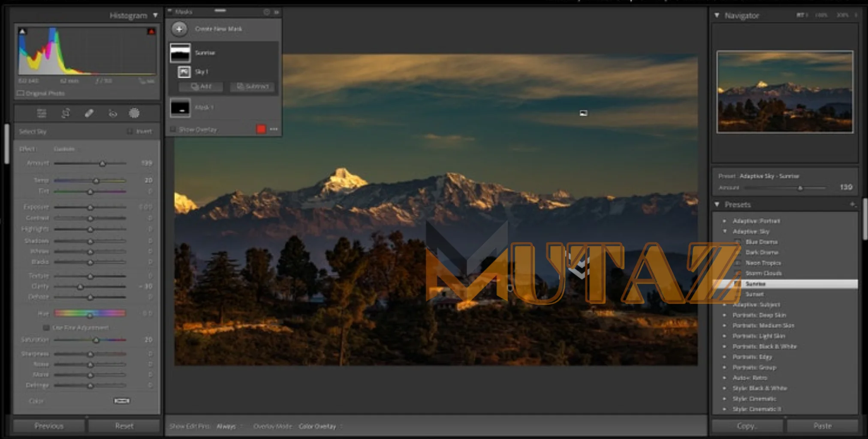The height and width of the screenshot is (439, 868).
Task: Expand the Auto+: Retro preset group
Action: click(724, 378)
